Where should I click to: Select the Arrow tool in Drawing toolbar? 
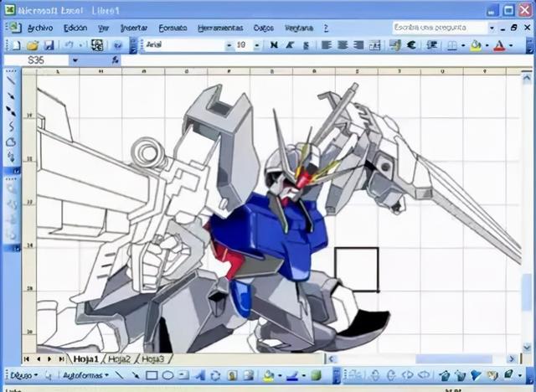135,375
